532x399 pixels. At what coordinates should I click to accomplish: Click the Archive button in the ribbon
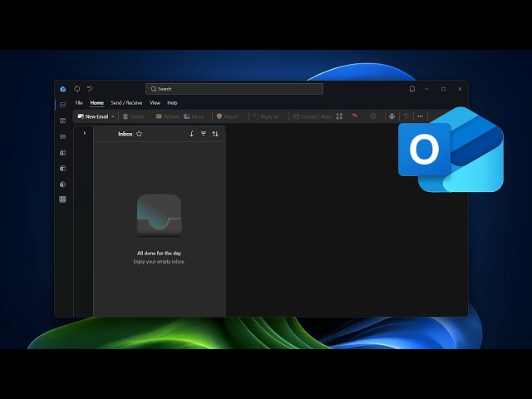click(x=167, y=116)
